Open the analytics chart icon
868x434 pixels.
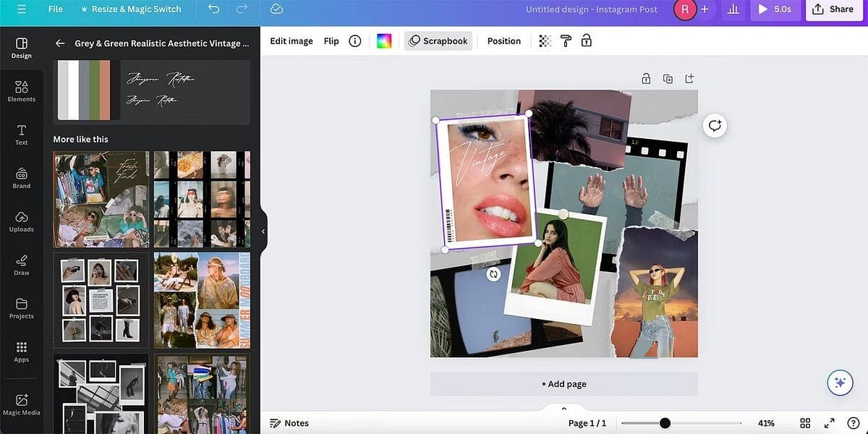[x=733, y=9]
